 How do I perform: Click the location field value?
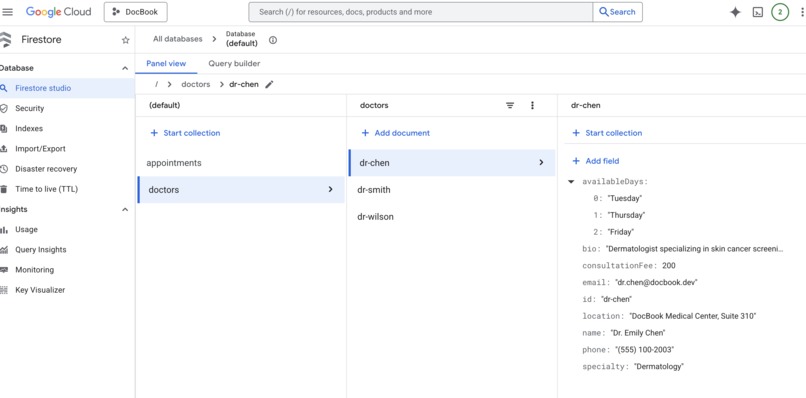tap(692, 316)
